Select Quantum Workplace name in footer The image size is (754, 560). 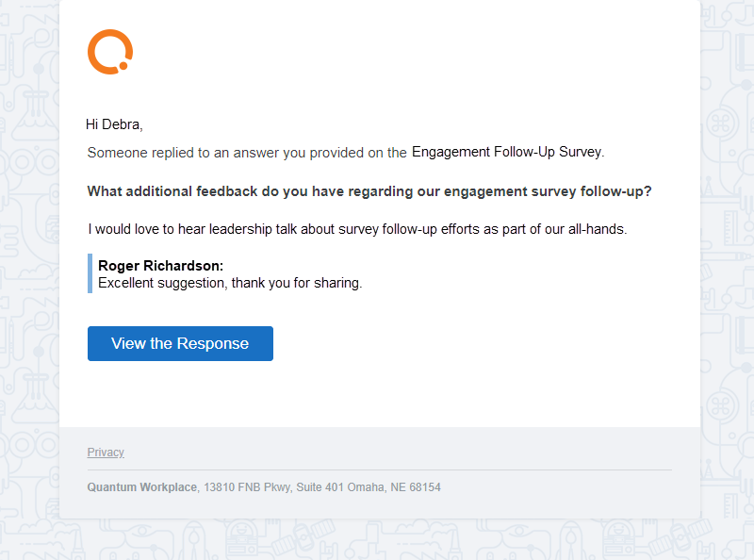click(x=142, y=487)
